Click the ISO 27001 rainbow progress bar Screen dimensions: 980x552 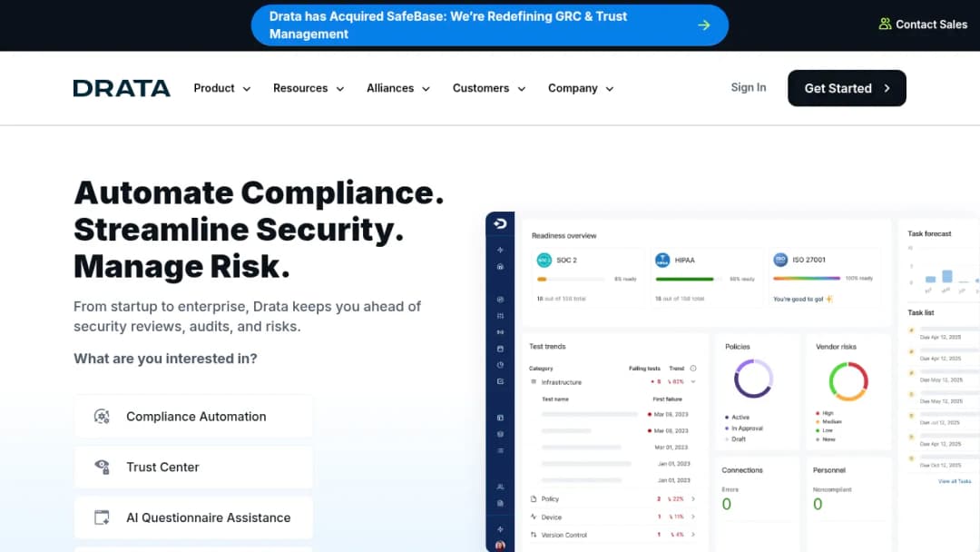pos(807,279)
